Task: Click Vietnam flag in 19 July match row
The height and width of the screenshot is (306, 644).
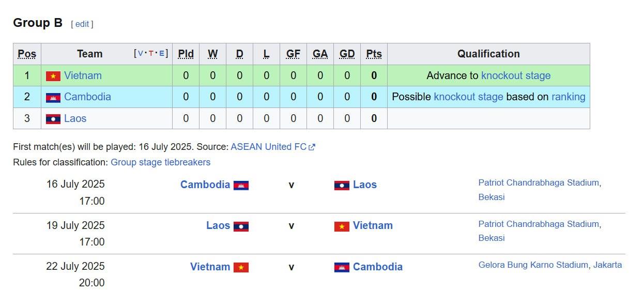Action: click(x=342, y=226)
